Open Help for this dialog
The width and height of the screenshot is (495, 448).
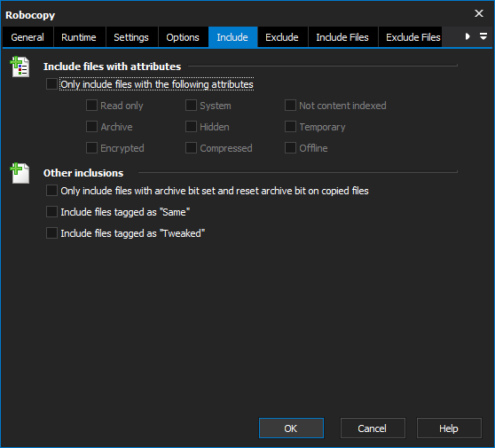tap(449, 428)
